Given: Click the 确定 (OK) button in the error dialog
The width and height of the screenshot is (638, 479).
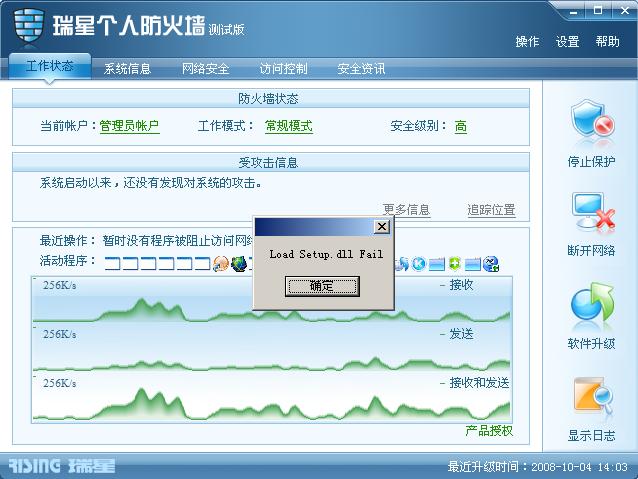Looking at the screenshot, I should pyautogui.click(x=322, y=286).
